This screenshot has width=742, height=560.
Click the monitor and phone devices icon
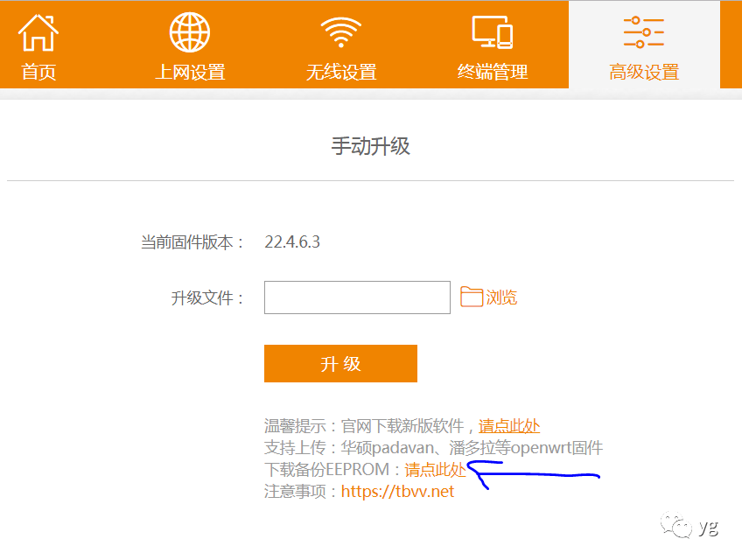click(493, 32)
